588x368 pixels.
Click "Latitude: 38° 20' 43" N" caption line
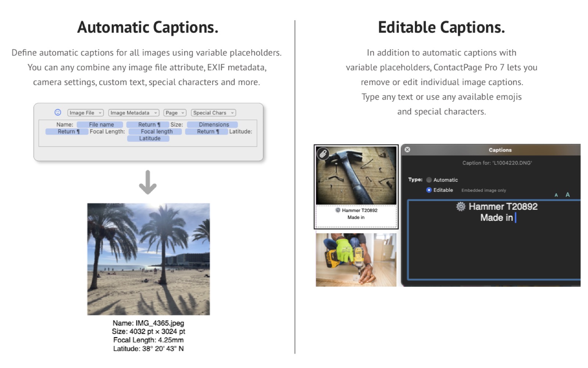pyautogui.click(x=148, y=348)
